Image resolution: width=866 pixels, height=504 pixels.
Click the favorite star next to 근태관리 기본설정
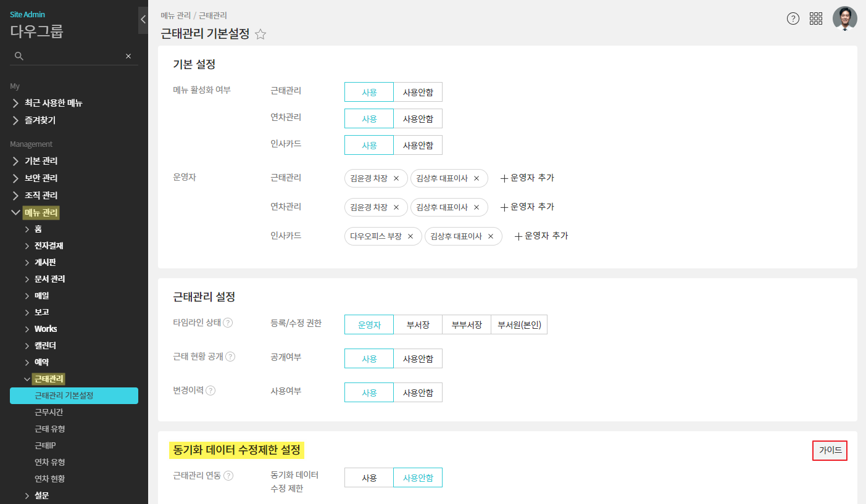[260, 35]
